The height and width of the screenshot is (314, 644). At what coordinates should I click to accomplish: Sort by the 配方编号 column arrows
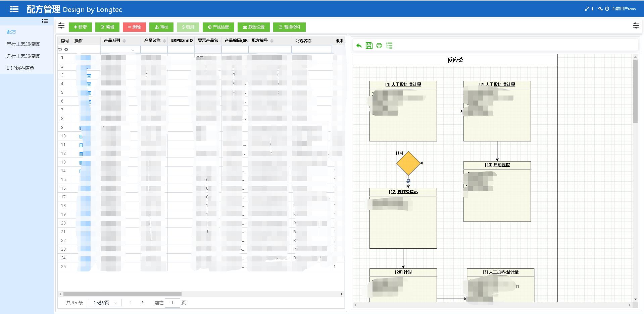(272, 41)
